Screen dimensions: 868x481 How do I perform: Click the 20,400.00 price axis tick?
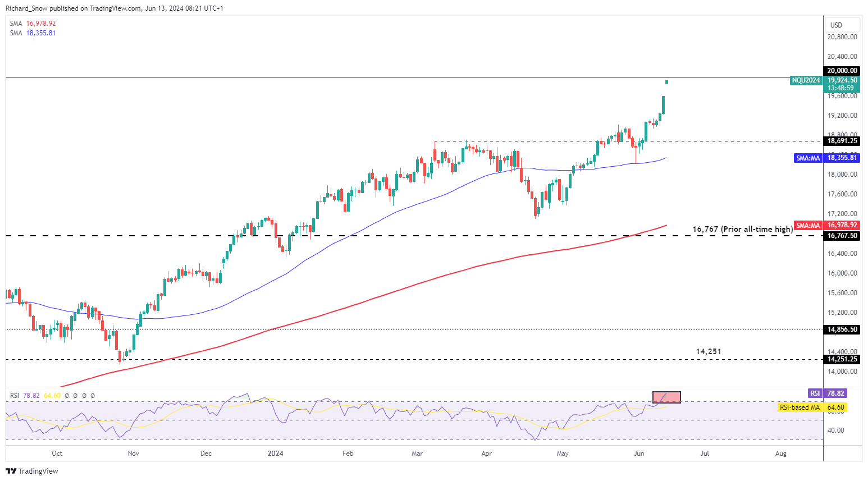[842, 57]
